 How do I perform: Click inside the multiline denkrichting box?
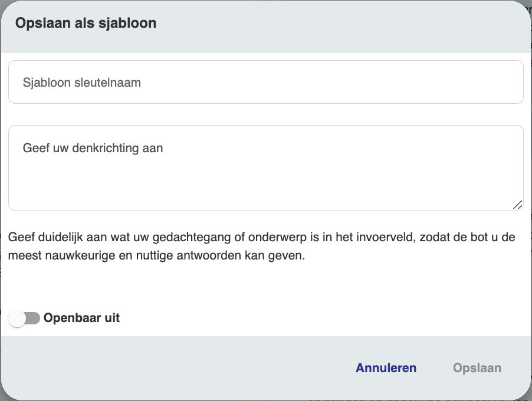[x=265, y=177]
